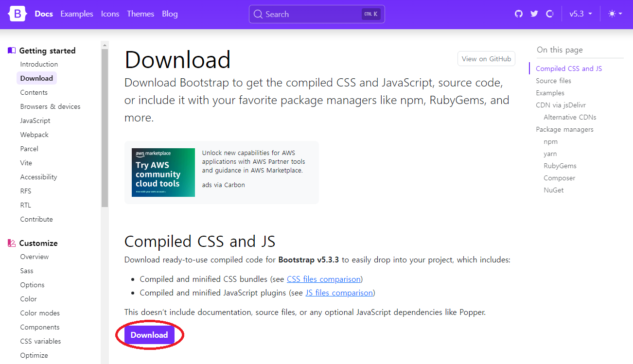Focus the Search input field

[317, 14]
